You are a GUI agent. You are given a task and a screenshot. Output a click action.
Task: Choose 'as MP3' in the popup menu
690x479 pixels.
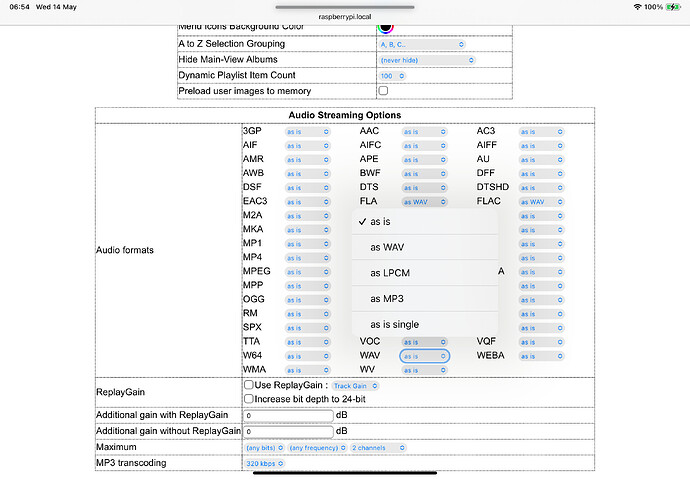[x=425, y=299]
